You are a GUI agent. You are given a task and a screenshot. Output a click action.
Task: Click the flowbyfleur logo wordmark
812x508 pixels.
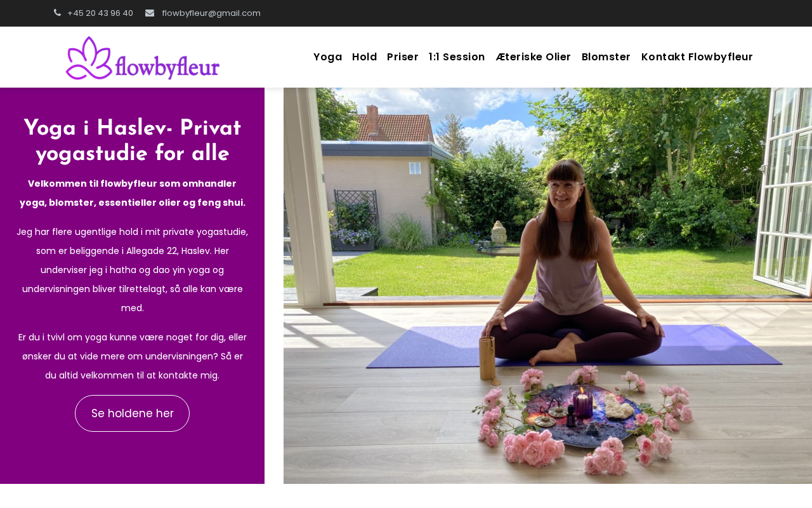(x=167, y=63)
